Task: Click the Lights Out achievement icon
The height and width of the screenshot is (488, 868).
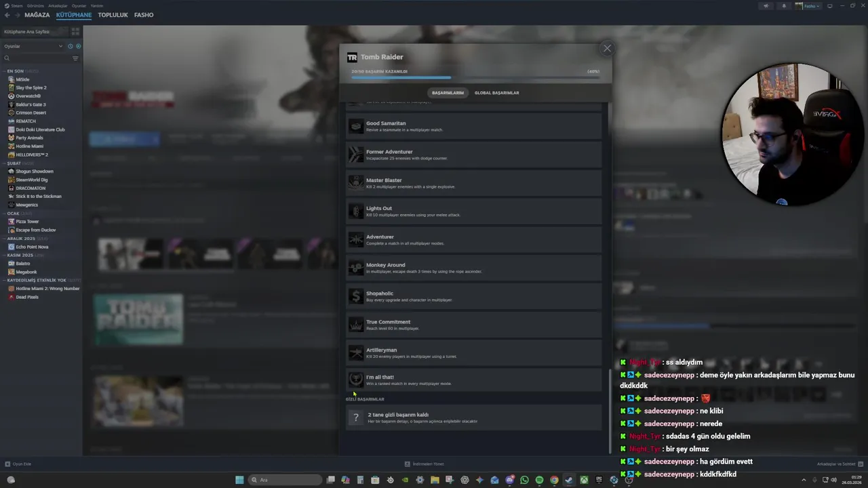Action: (x=356, y=211)
